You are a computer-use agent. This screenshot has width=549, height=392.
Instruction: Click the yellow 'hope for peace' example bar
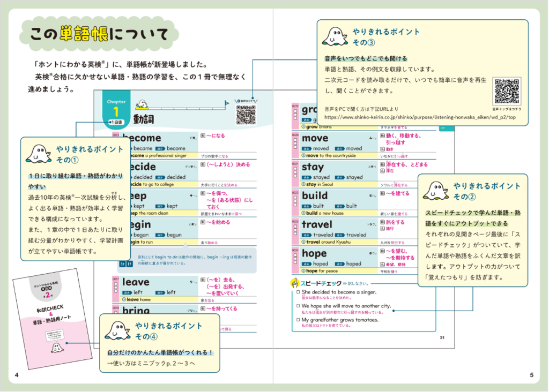[x=333, y=271]
